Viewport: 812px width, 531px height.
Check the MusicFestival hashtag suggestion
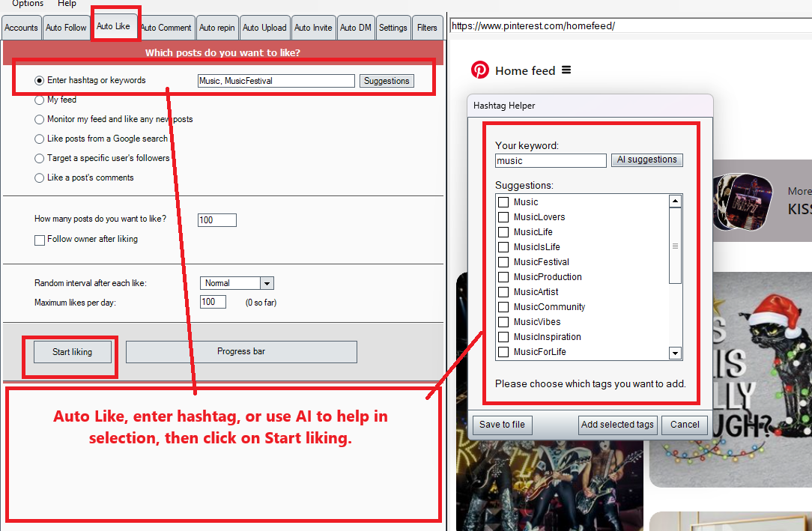coord(503,261)
